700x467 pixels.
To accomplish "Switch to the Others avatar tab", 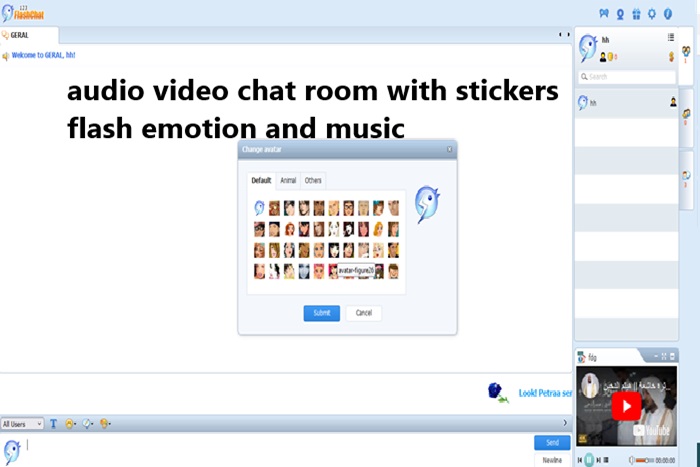I will (313, 181).
